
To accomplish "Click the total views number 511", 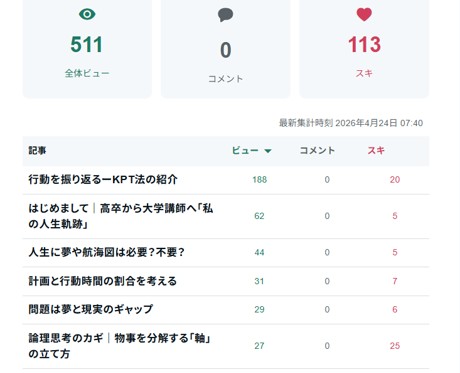I will [87, 44].
